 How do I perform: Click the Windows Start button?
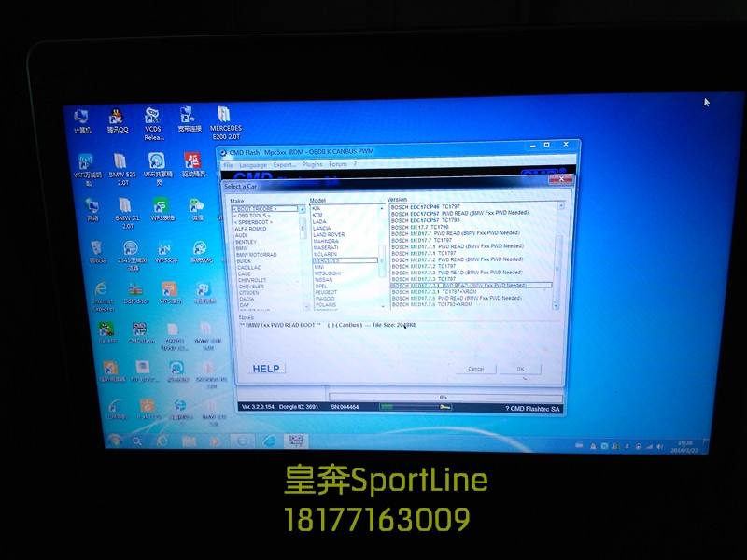tap(114, 441)
